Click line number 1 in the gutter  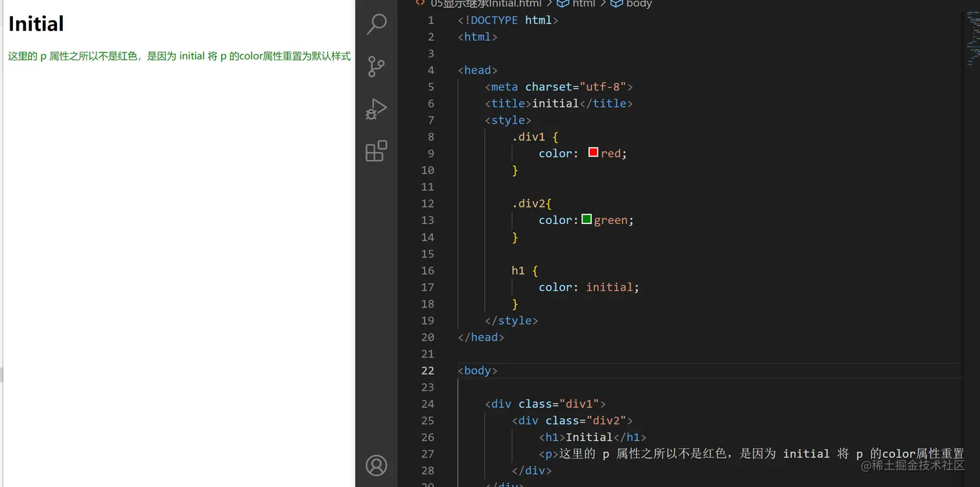coord(431,20)
